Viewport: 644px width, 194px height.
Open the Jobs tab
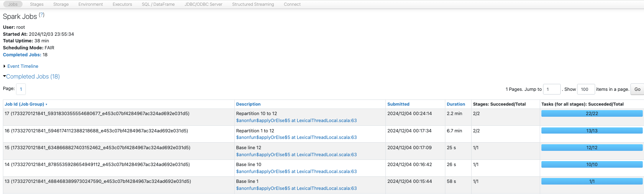13,4
